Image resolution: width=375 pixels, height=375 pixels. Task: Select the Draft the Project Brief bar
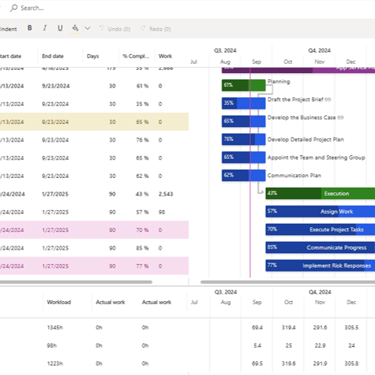point(244,103)
